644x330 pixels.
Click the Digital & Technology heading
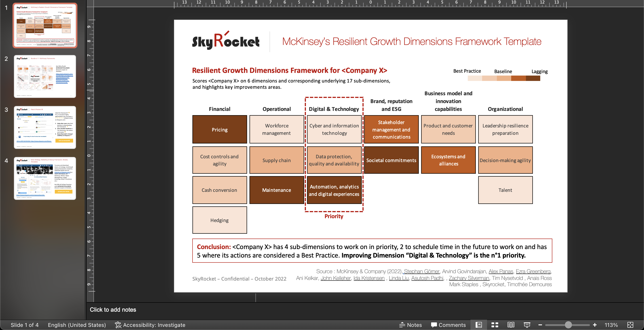[x=334, y=109]
